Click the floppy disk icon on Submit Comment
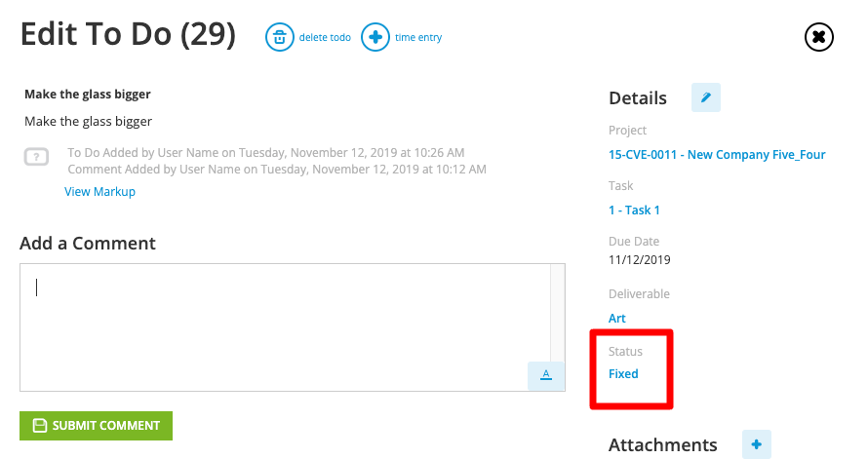This screenshot has width=868, height=459. click(40, 426)
